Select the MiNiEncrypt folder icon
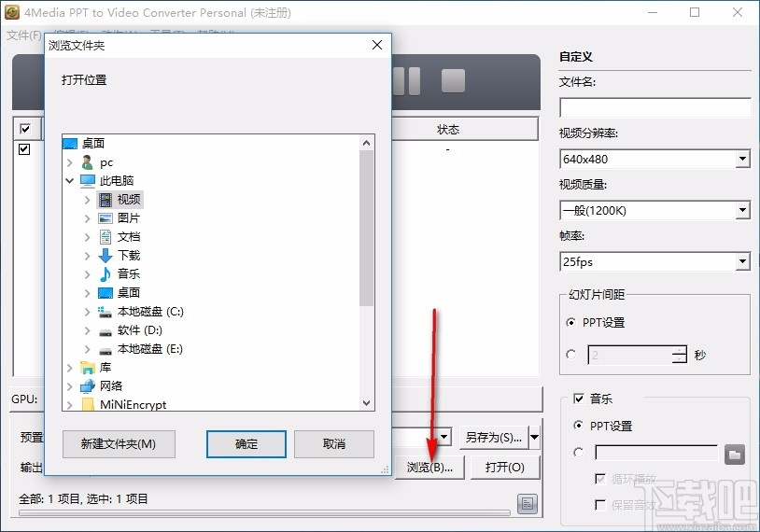760x532 pixels. [88, 404]
